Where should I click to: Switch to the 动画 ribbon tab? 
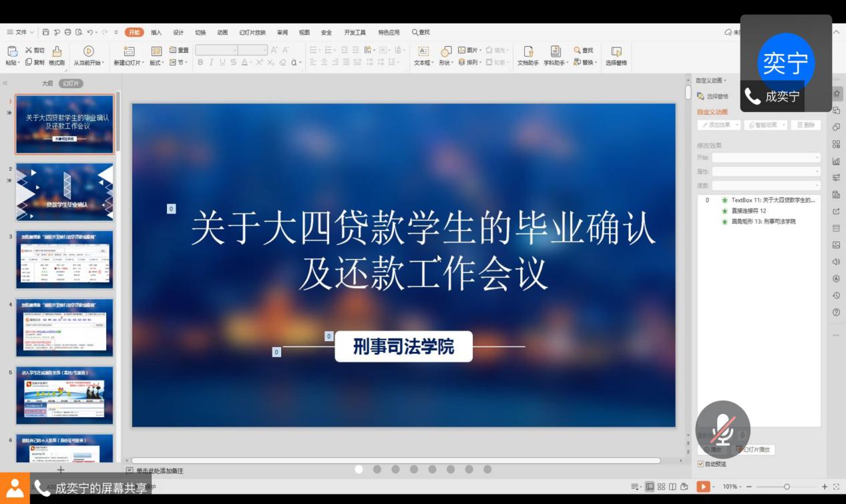pyautogui.click(x=222, y=32)
